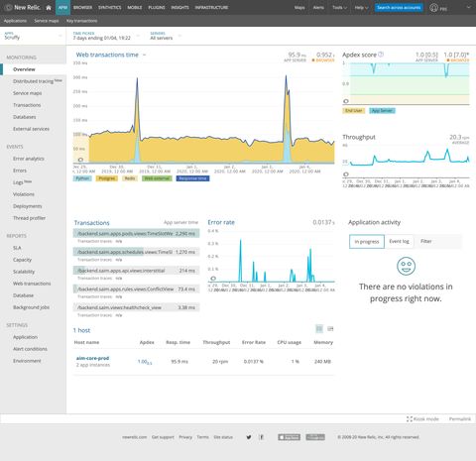Switch to the Plugins product tab
The image size is (476, 461).
pyautogui.click(x=157, y=7)
